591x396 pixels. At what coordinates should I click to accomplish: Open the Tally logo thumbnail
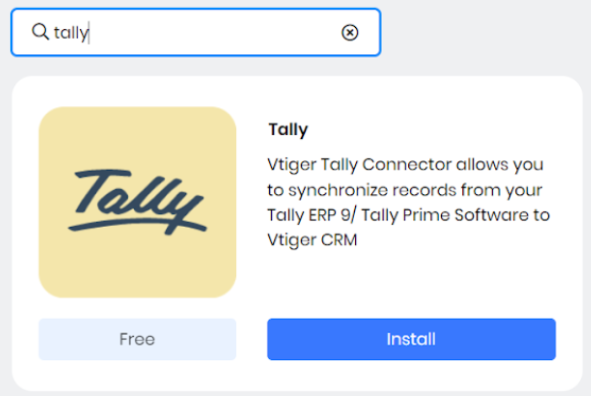pos(138,202)
